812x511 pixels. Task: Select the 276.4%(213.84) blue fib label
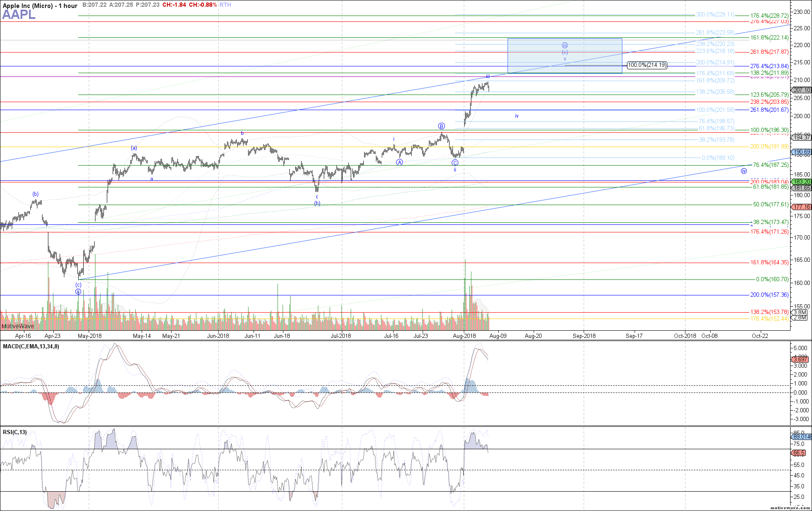770,66
